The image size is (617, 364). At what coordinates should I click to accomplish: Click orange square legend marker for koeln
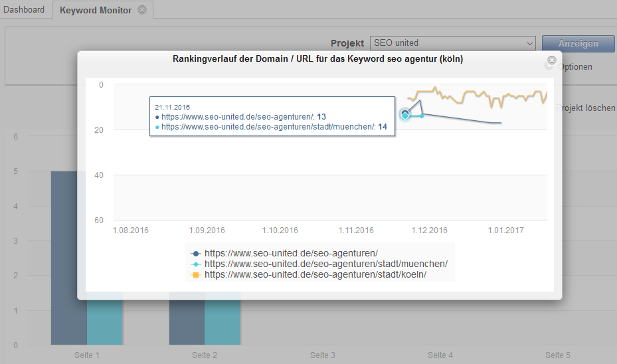[195, 275]
